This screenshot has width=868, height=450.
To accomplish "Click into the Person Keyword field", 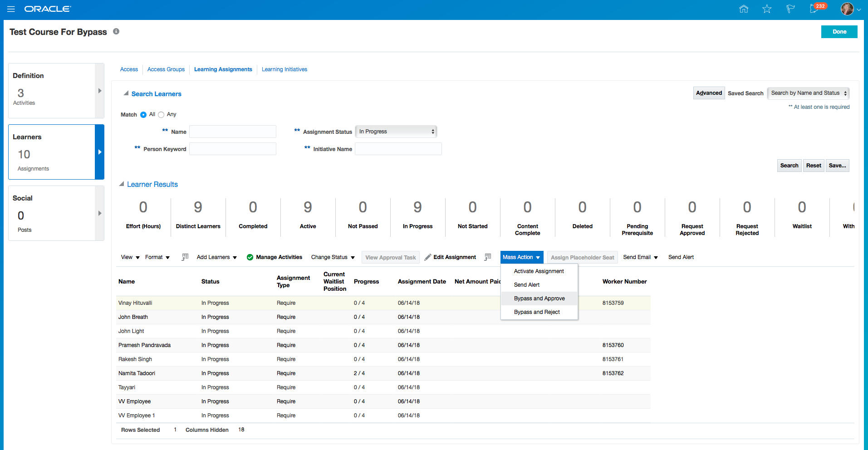I will (233, 149).
